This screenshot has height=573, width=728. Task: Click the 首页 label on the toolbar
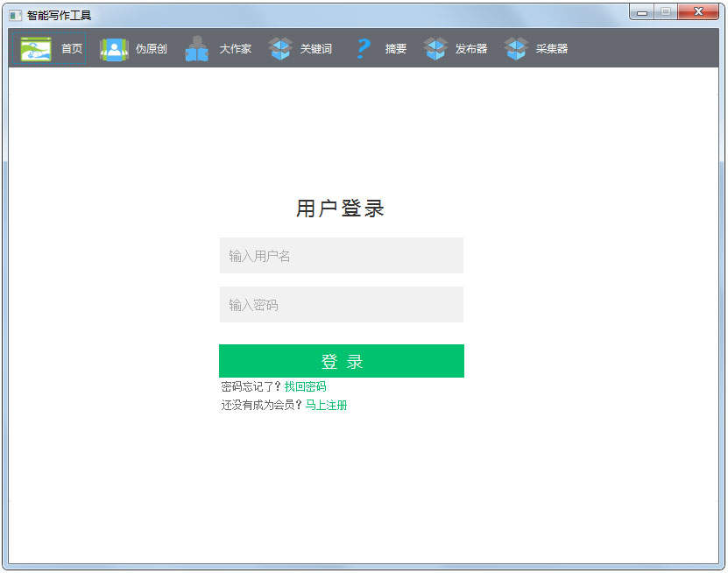[71, 49]
